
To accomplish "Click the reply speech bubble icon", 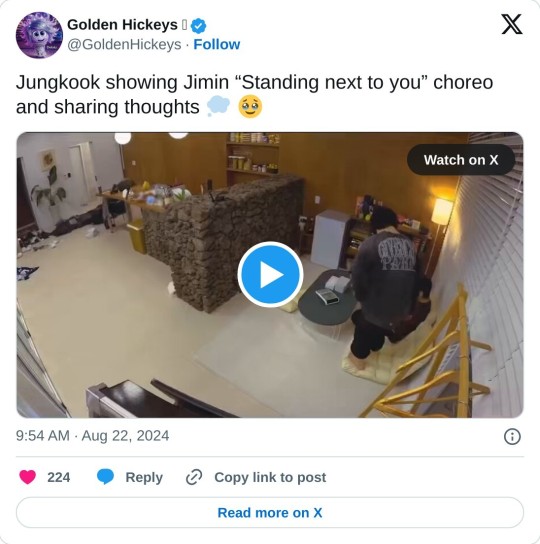I will click(x=105, y=477).
